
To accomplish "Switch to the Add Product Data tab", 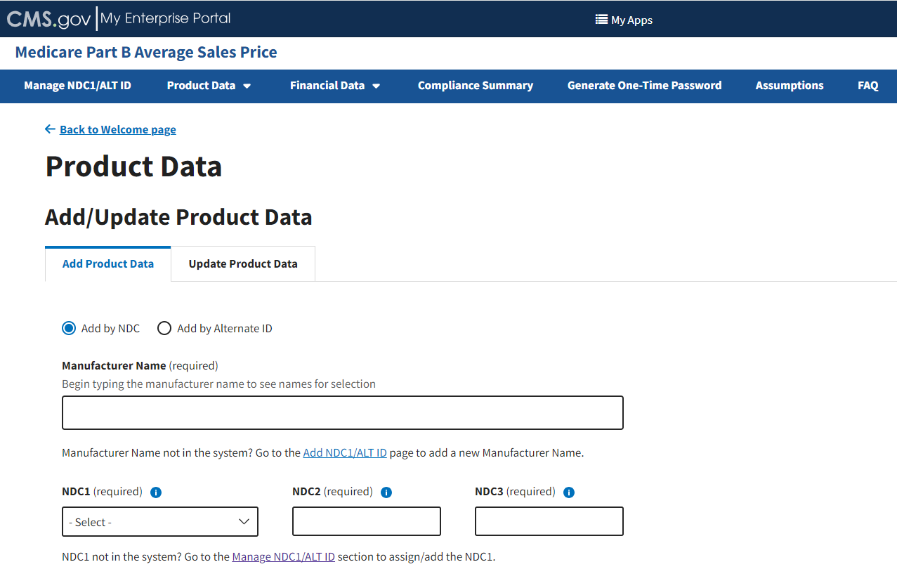I will [108, 264].
